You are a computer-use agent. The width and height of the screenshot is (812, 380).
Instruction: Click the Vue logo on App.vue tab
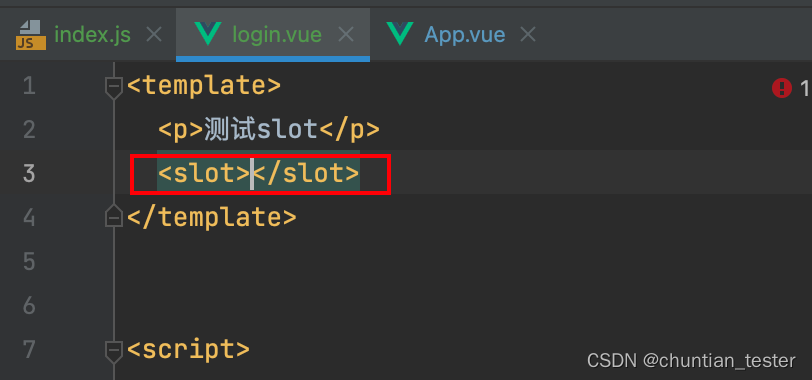400,34
